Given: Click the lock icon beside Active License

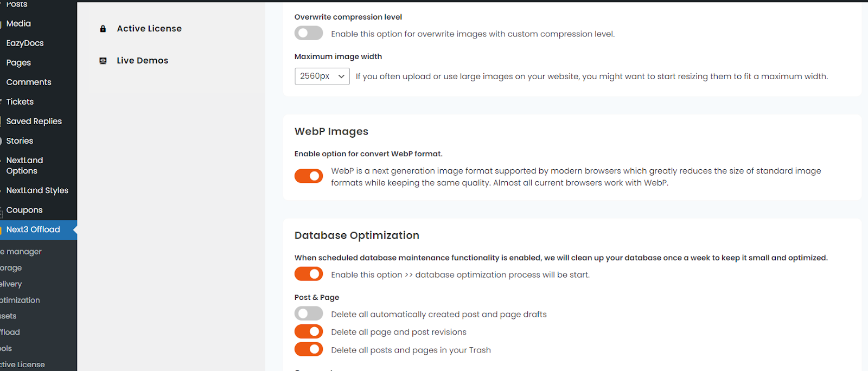Looking at the screenshot, I should pos(103,29).
